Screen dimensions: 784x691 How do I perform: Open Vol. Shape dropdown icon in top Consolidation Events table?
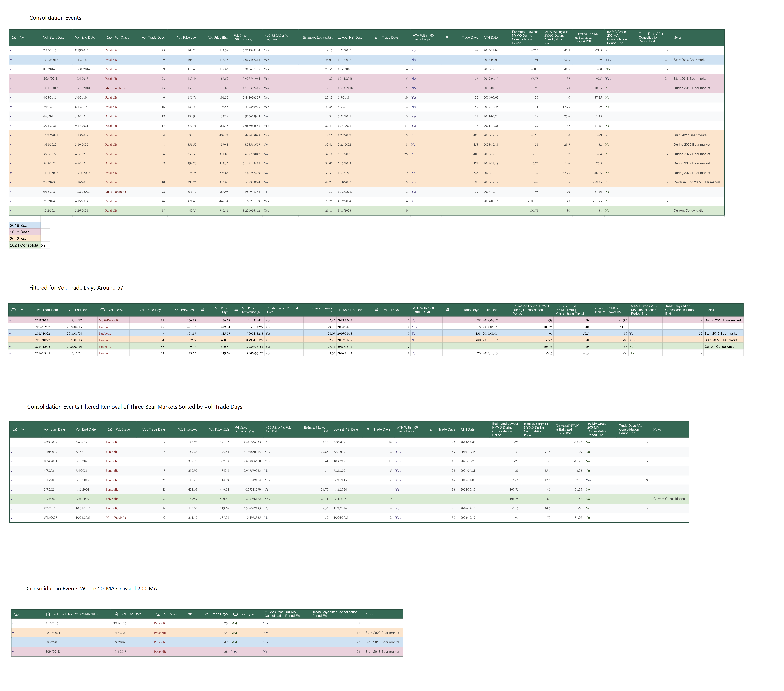[x=109, y=38]
